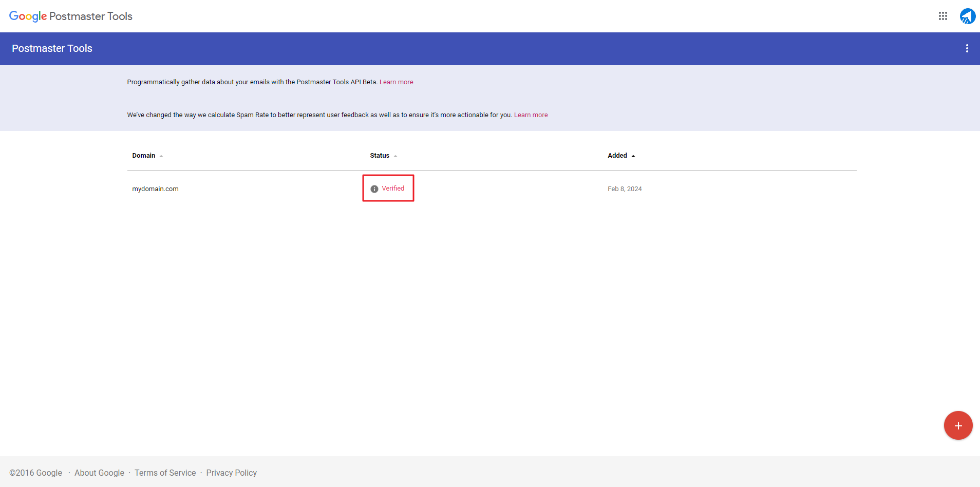Toggle Added column sort order
This screenshot has width=980, height=487.
(617, 155)
